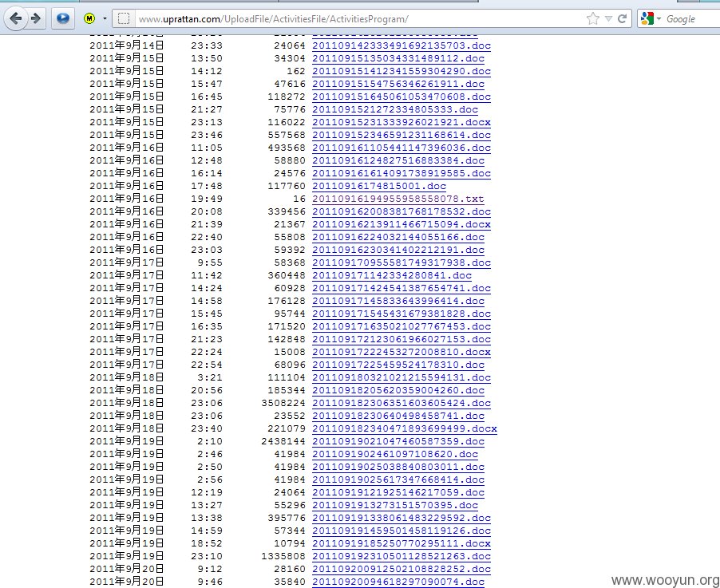Bookmark this page with the star icon

click(x=593, y=19)
